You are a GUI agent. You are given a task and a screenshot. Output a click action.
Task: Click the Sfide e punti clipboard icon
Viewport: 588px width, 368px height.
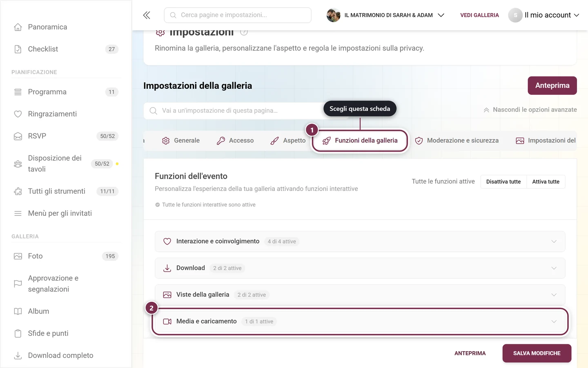[x=18, y=334]
